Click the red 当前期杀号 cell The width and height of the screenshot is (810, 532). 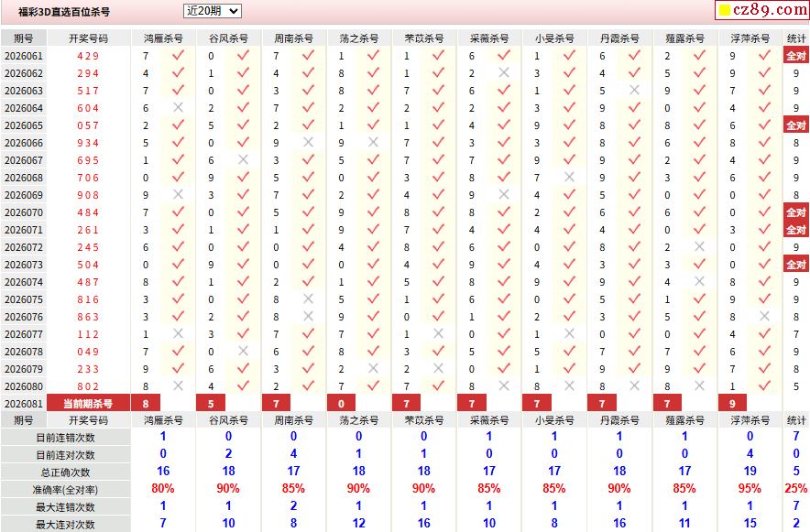[x=88, y=404]
